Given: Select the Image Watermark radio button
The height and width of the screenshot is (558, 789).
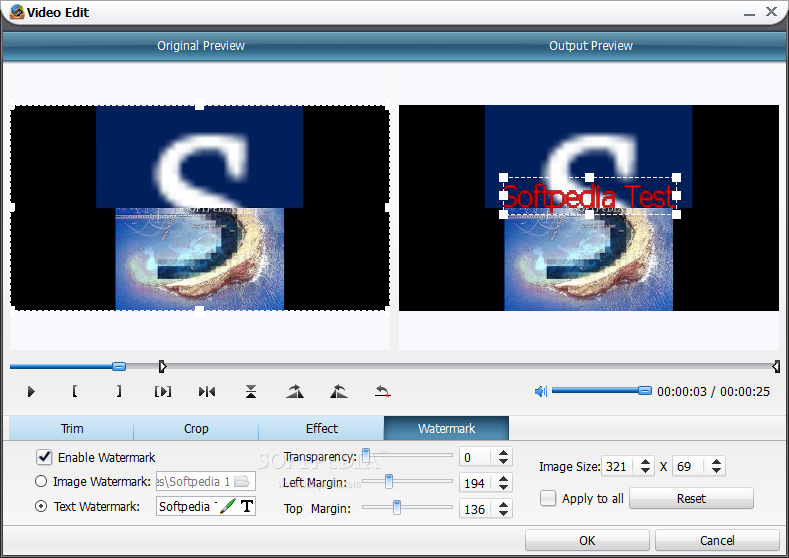Looking at the screenshot, I should coord(41,481).
